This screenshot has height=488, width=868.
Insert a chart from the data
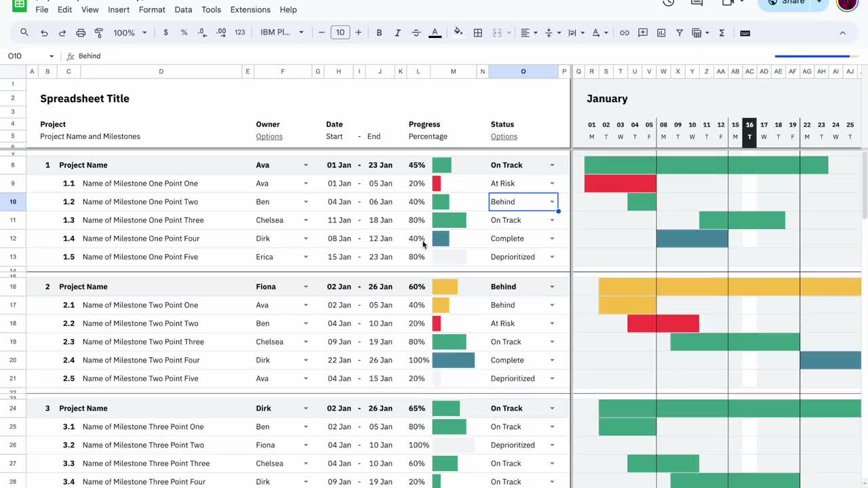[662, 32]
